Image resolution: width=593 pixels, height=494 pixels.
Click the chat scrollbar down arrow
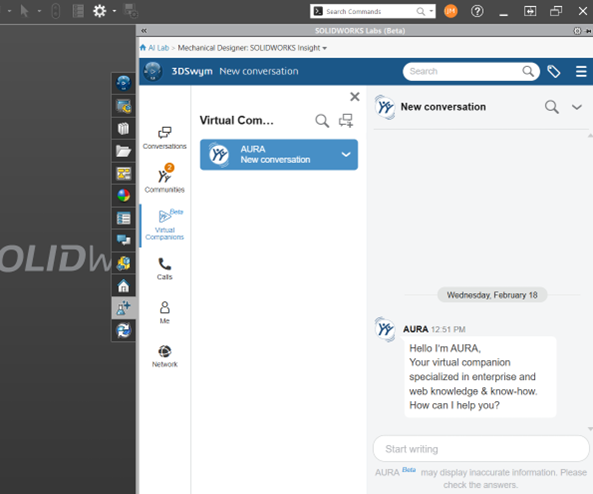pyautogui.click(x=590, y=429)
